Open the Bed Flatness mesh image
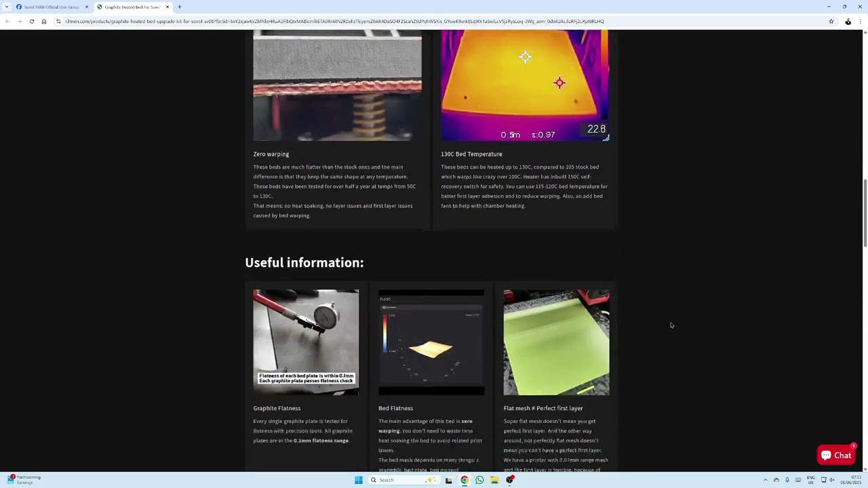 [431, 342]
